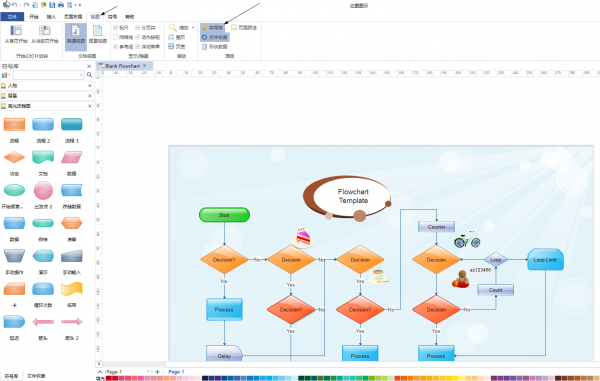Open the 文件 file menu
600x381 pixels.
pyautogui.click(x=12, y=17)
